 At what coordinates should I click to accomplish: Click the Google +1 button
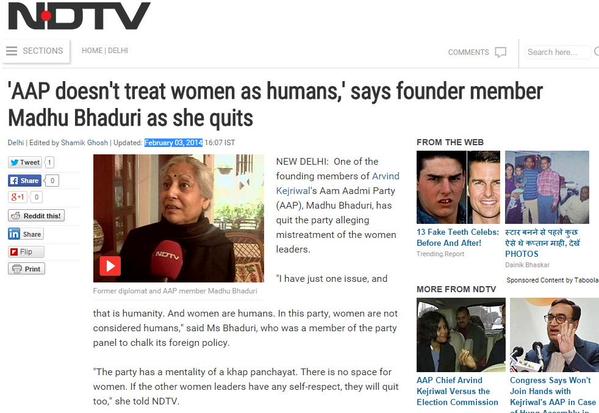coord(18,197)
